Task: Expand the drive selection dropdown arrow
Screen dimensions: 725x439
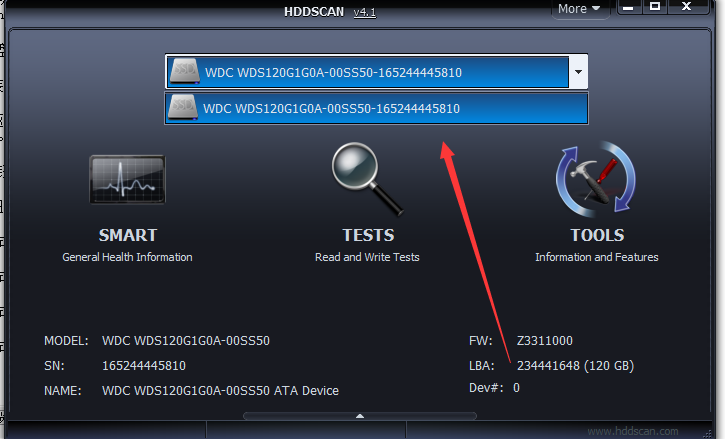Action: (x=578, y=72)
